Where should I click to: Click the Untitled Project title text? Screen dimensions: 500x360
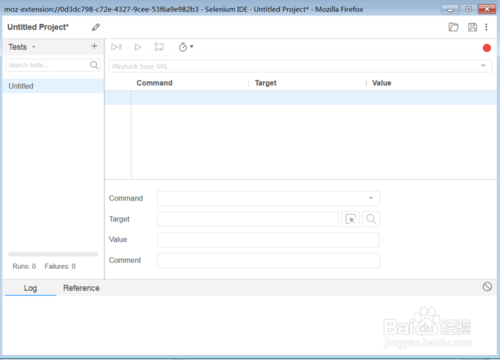coord(38,27)
